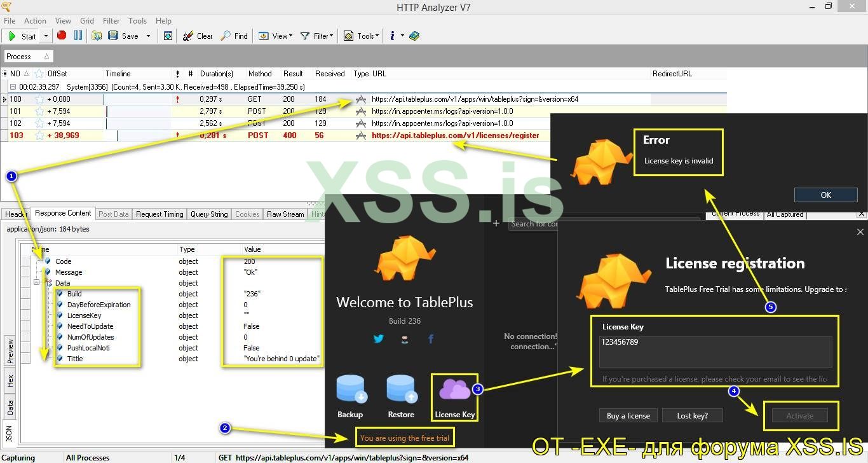868x463 pixels.
Task: Click the Received column header
Action: [330, 74]
